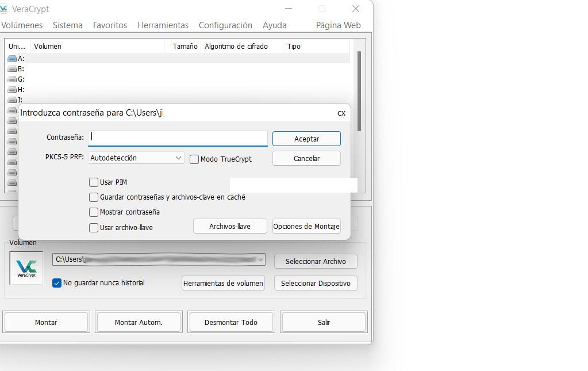588x371 pixels.
Task: Open the Favoritos menu
Action: [110, 25]
